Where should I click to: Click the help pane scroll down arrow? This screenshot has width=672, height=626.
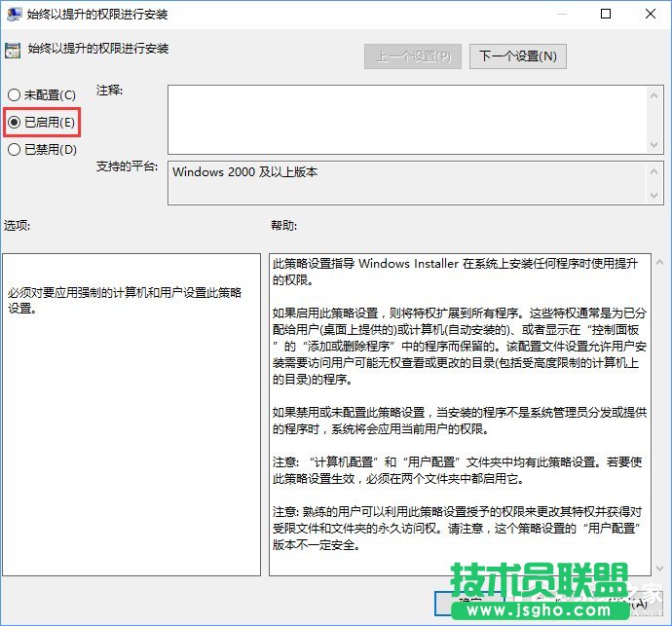(660, 569)
